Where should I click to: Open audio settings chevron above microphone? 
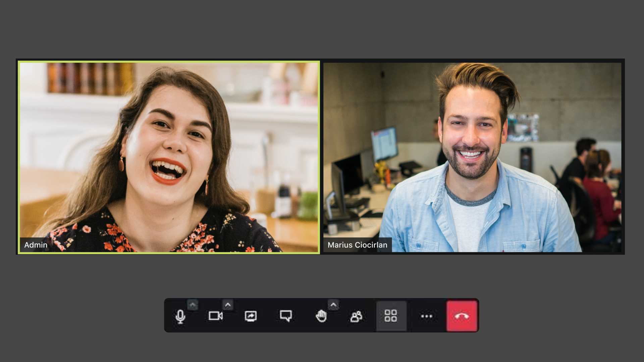[193, 305]
